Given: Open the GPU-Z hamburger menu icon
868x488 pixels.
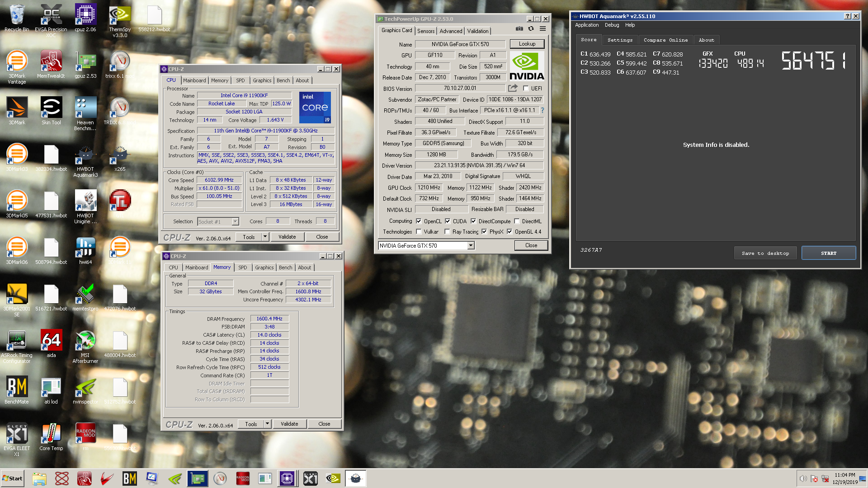Looking at the screenshot, I should click(x=542, y=28).
